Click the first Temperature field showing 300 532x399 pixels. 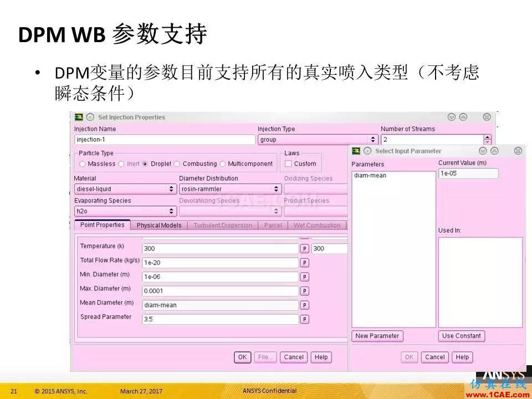220,249
